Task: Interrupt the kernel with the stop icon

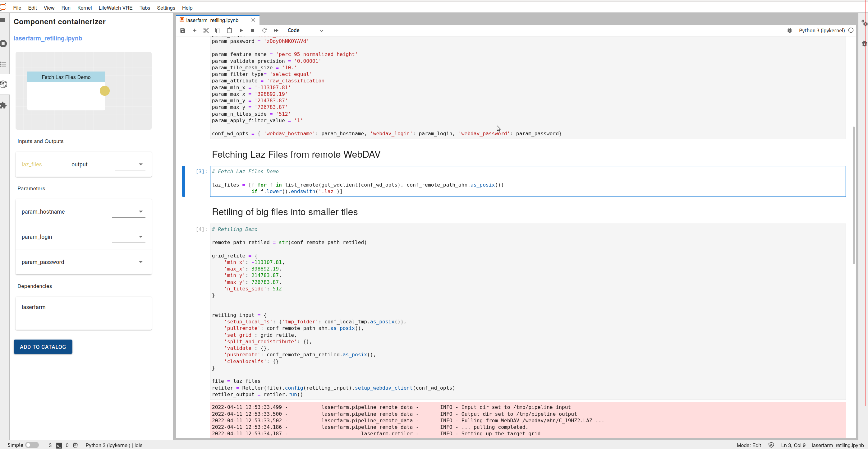Action: click(252, 30)
